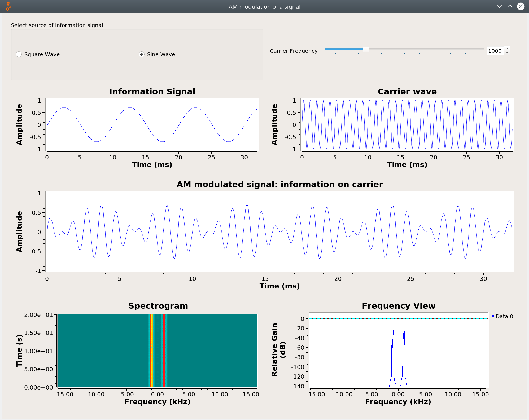
Task: Click the window shade down-arrow icon
Action: 500,6
